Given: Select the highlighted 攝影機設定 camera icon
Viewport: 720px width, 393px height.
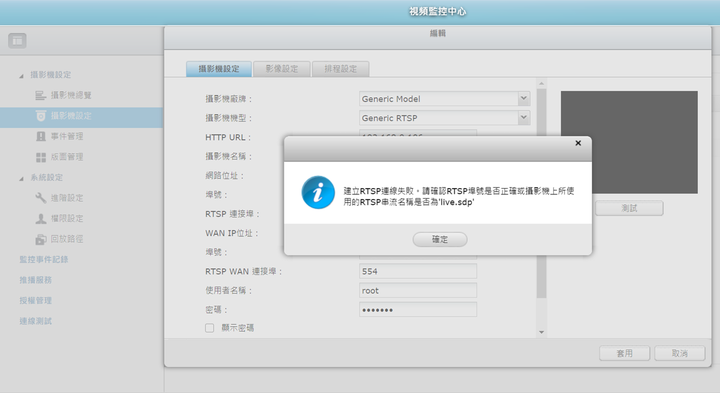Looking at the screenshot, I should point(41,116).
